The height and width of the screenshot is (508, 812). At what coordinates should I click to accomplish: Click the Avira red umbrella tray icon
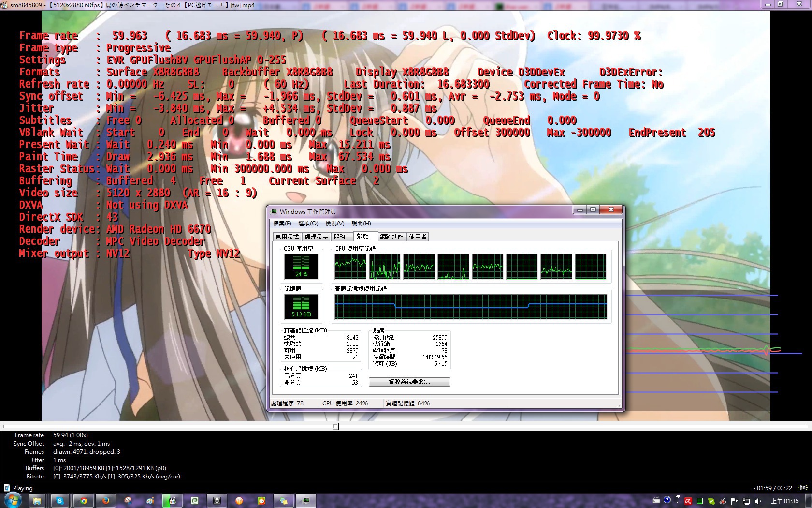coord(688,501)
